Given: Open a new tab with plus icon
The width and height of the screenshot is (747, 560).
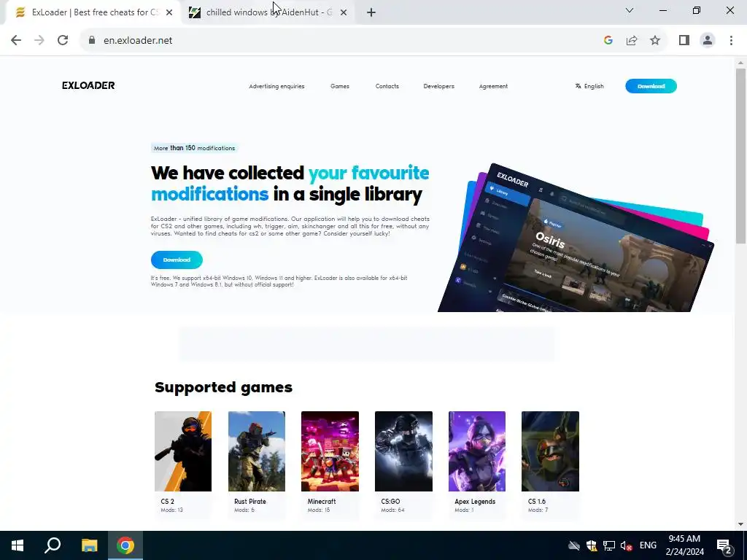Looking at the screenshot, I should pyautogui.click(x=371, y=13).
